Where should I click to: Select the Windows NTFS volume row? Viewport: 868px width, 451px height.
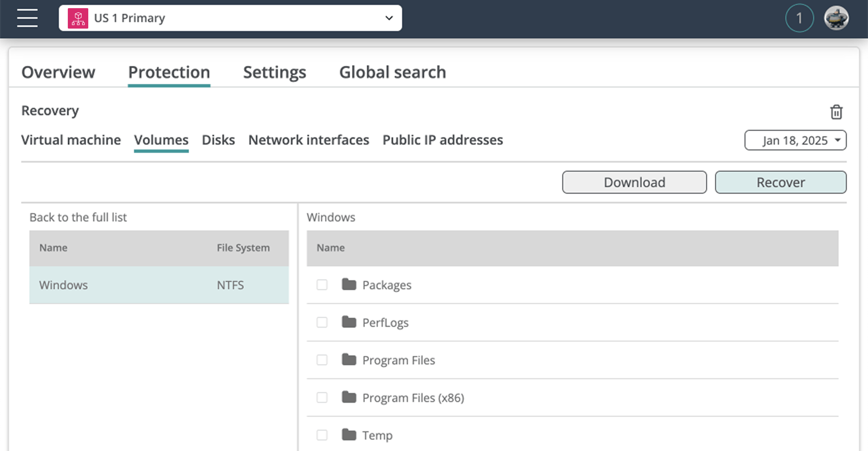coord(159,285)
